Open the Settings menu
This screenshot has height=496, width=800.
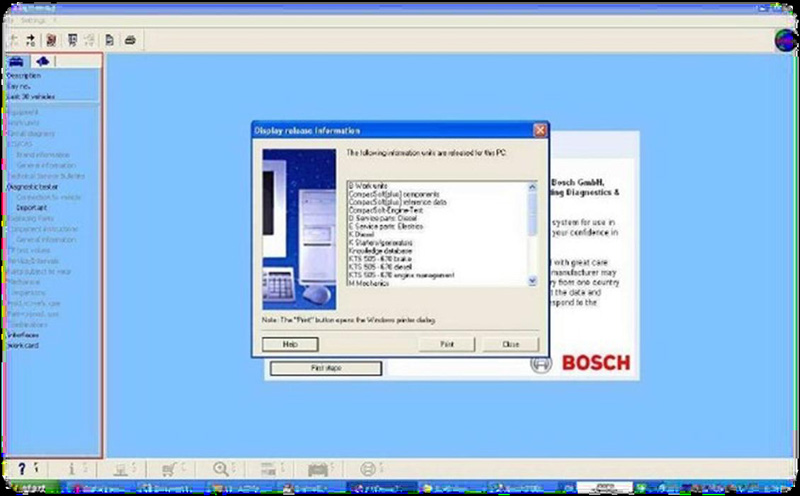coord(33,19)
